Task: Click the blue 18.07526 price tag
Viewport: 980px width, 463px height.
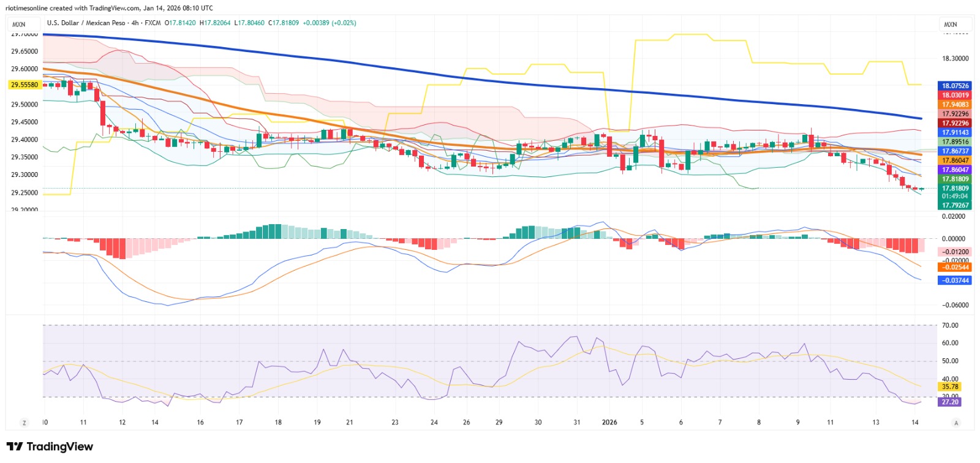Action: click(955, 86)
